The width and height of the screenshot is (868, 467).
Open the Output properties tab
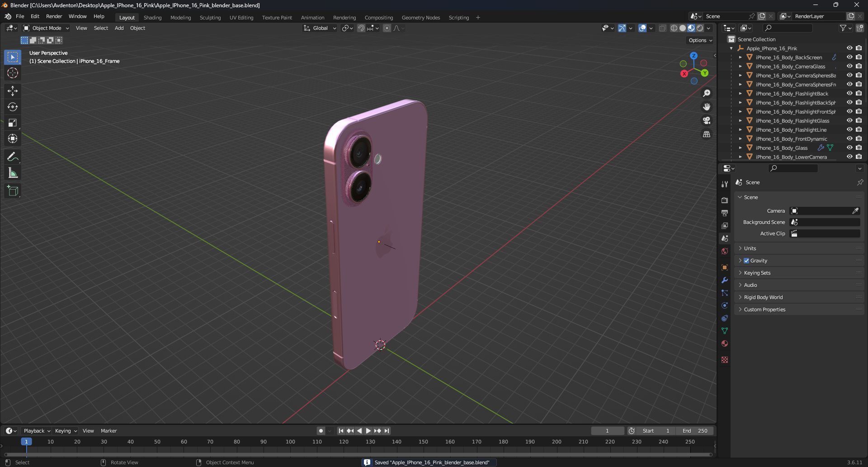point(725,213)
